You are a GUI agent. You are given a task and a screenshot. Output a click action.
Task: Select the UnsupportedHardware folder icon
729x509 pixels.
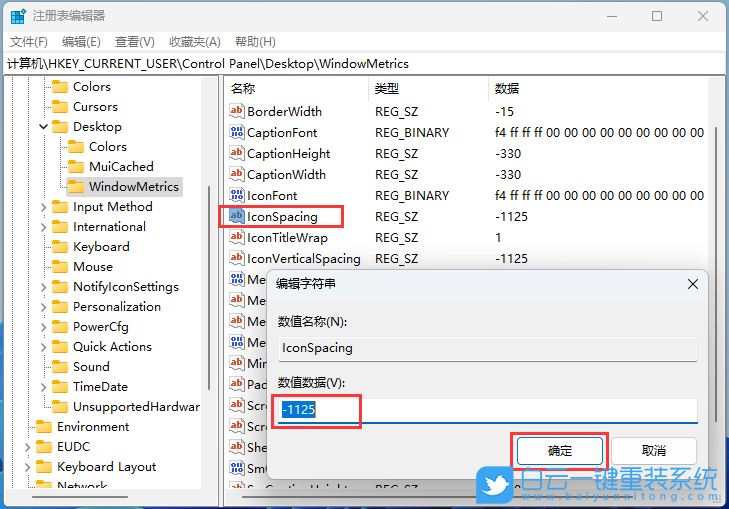(x=60, y=407)
